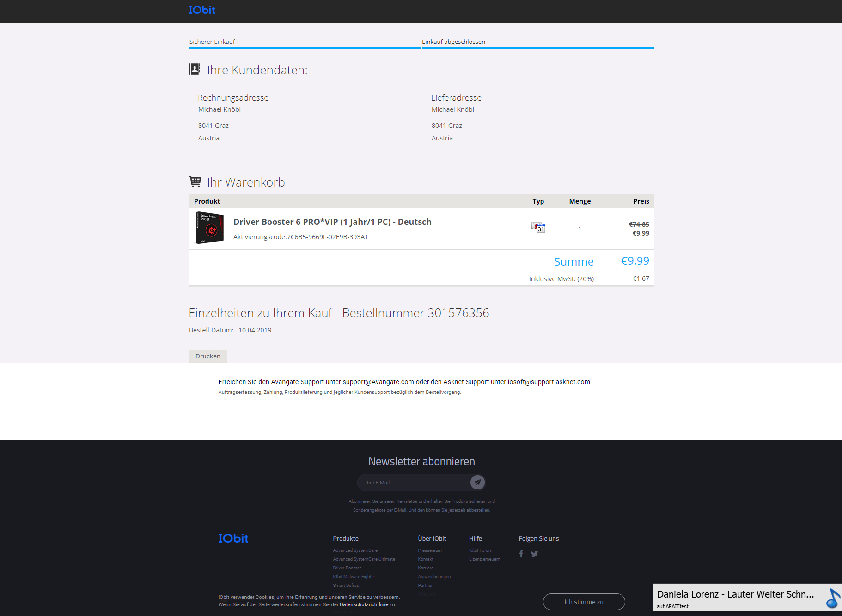Open Advanced SystemCare Ultimate footer link
Screen dimensions: 842x616
click(364, 559)
